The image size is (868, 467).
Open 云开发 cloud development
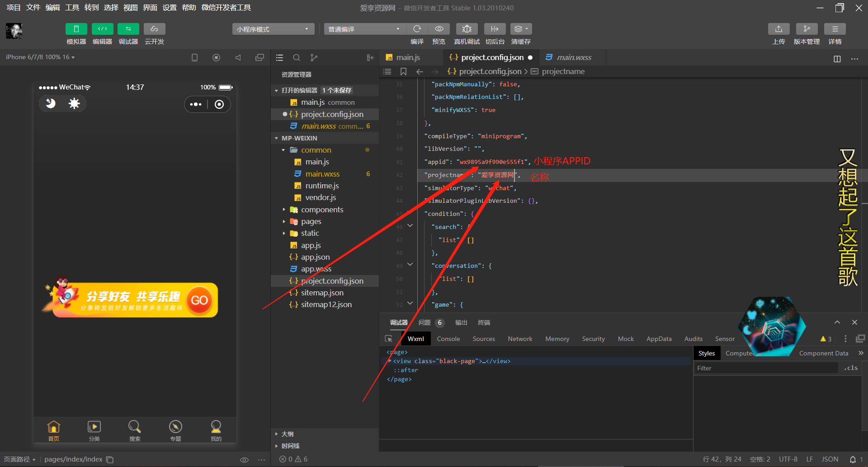pos(154,29)
